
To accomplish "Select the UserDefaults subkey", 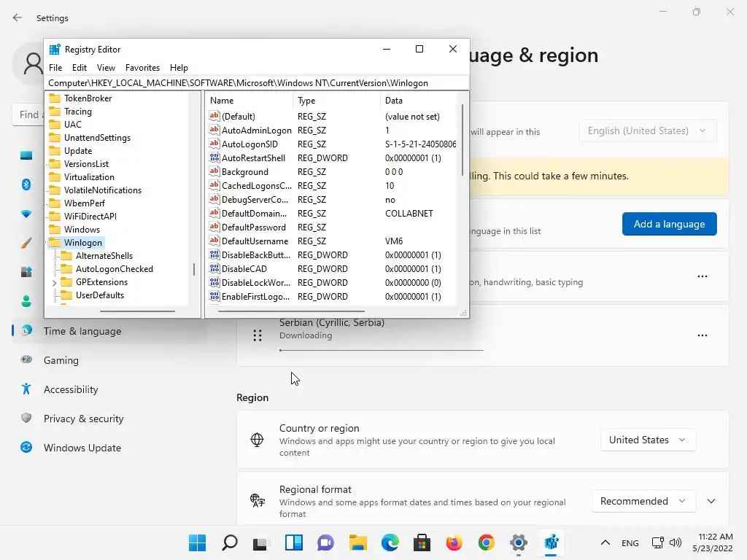I will tap(99, 295).
